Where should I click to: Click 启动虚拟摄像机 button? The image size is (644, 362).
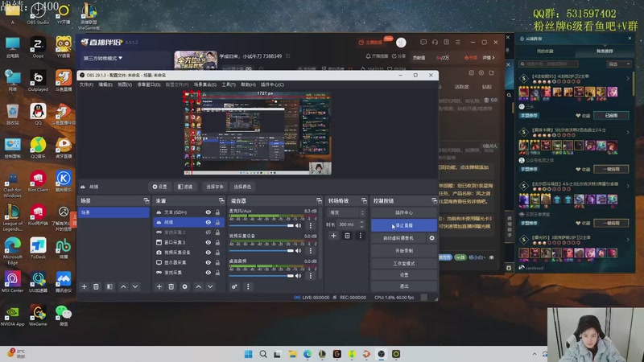coord(398,238)
